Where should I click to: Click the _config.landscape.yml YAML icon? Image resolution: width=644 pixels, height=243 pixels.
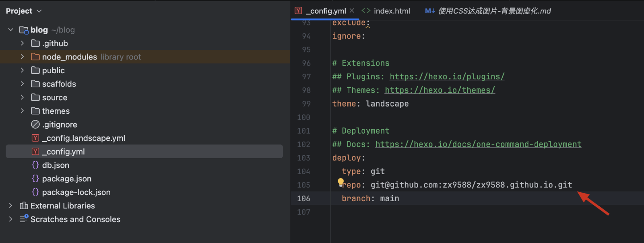[x=35, y=138]
